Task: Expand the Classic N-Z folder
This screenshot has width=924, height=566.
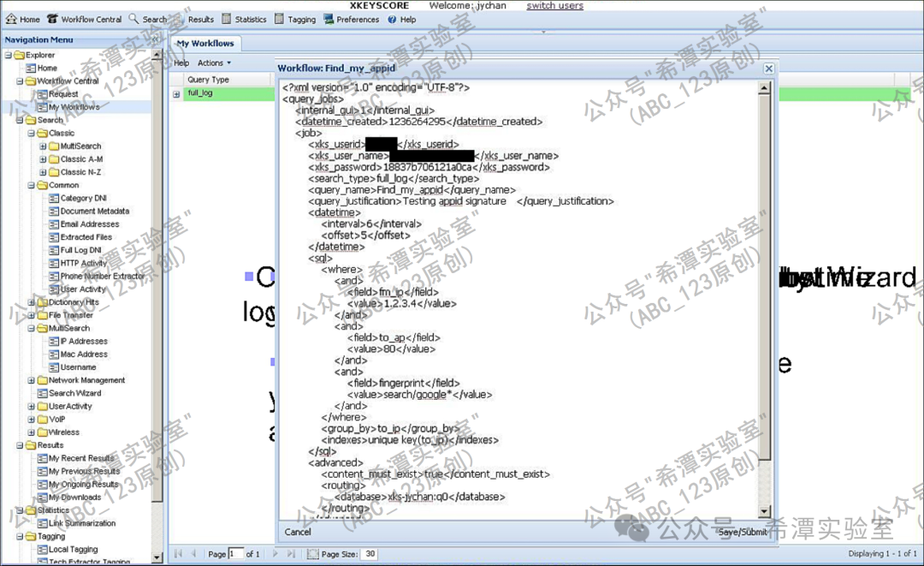Action: click(43, 172)
